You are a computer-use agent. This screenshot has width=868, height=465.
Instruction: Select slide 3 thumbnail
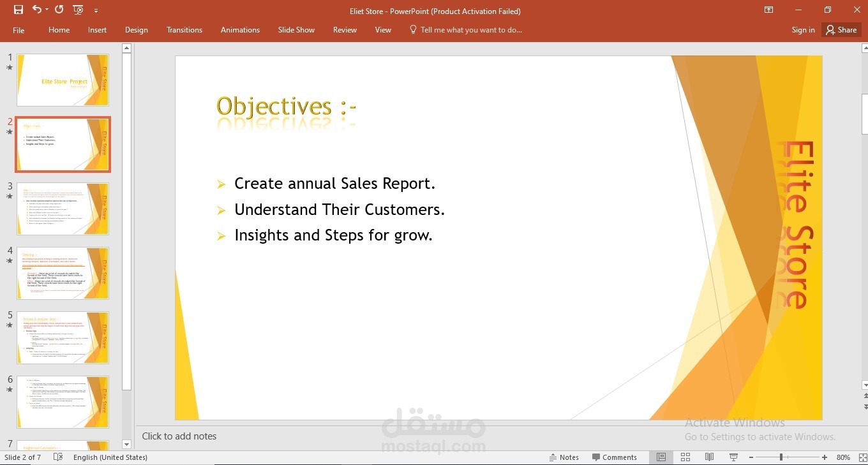click(x=63, y=209)
